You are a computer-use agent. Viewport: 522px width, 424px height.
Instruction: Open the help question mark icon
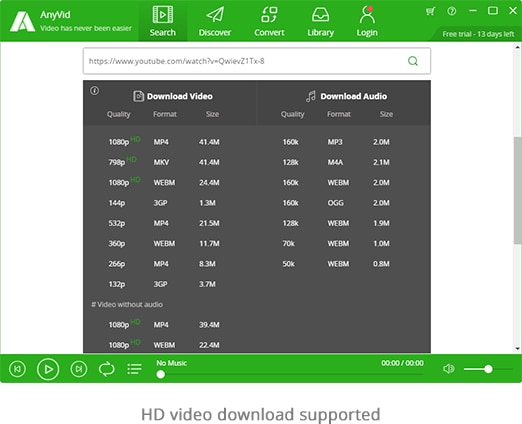[452, 11]
